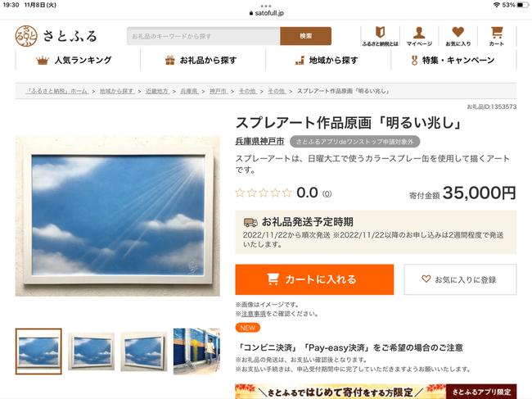The image size is (532, 399).
Task: Focus the お礼品のキーワードから探す search field
Action: click(204, 36)
